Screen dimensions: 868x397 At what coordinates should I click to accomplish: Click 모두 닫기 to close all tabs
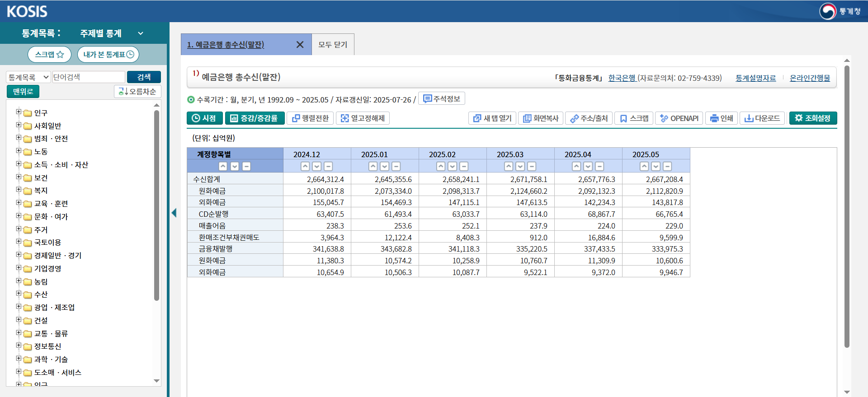[333, 44]
